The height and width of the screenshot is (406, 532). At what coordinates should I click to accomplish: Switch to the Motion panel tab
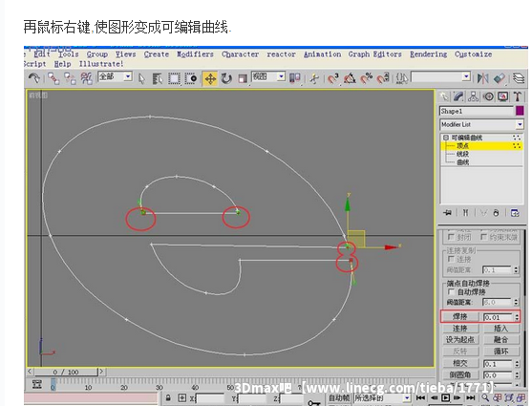[x=489, y=96]
